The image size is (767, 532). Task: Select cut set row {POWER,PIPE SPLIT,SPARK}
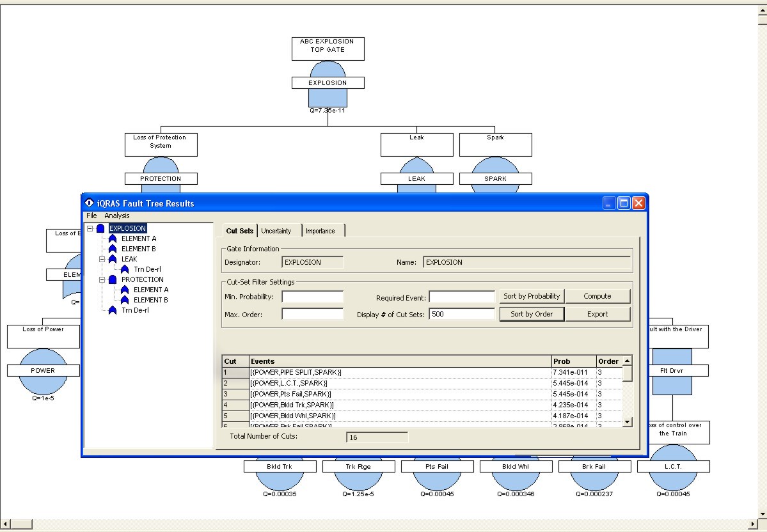422,373
